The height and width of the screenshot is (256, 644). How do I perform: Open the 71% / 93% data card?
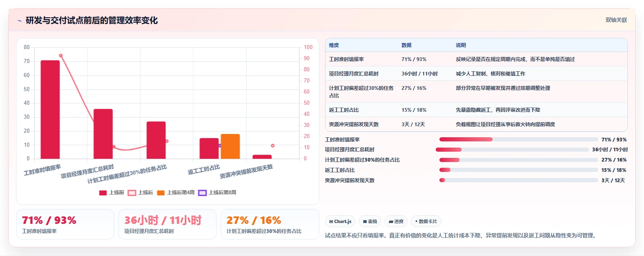coord(65,224)
